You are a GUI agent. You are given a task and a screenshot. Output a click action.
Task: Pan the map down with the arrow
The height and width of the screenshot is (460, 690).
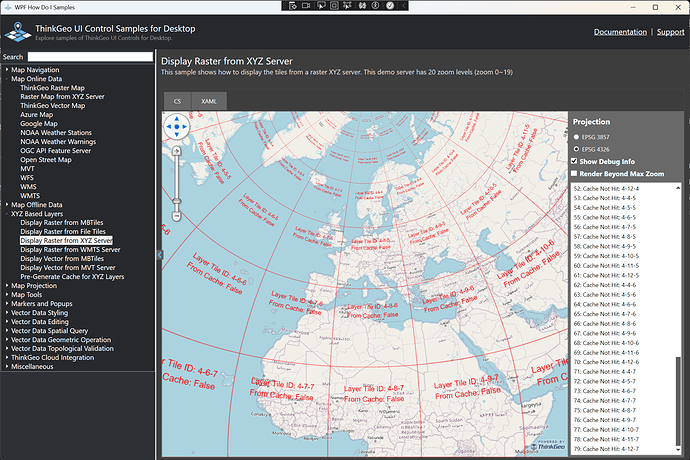click(x=176, y=134)
